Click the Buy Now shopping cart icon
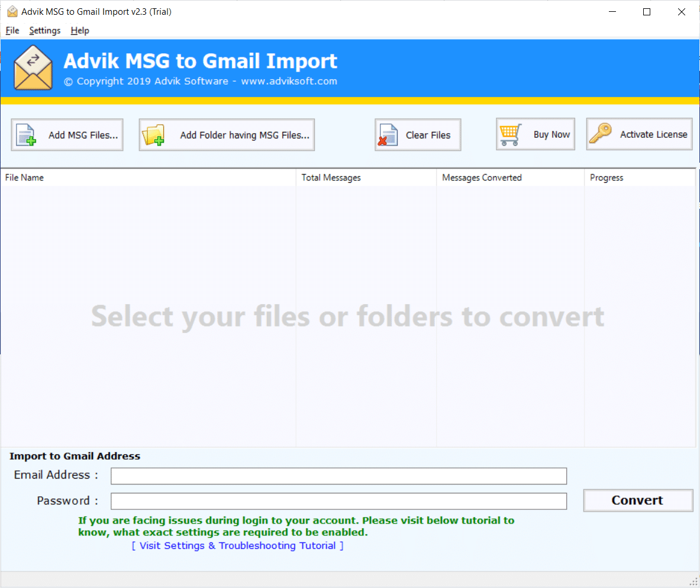 click(511, 134)
